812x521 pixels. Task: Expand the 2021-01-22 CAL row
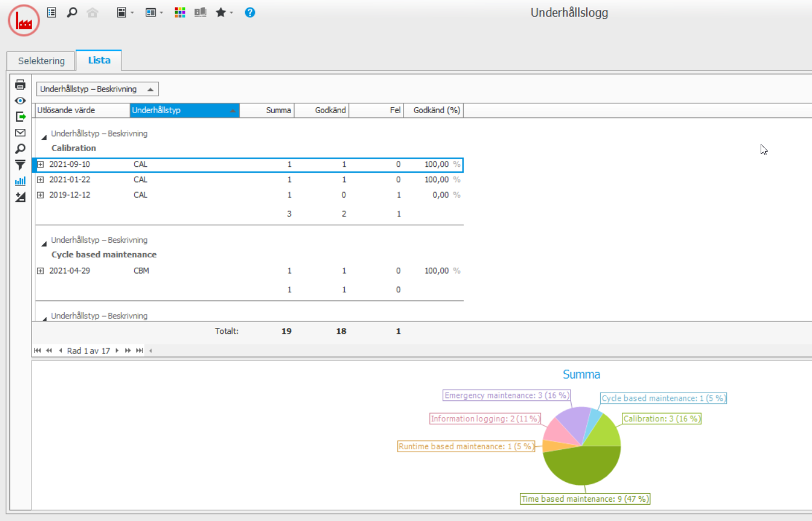(40, 180)
